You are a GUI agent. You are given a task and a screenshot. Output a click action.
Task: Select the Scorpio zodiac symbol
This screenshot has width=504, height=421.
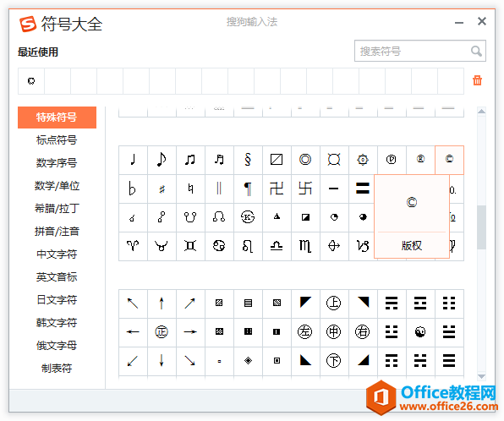click(x=305, y=246)
